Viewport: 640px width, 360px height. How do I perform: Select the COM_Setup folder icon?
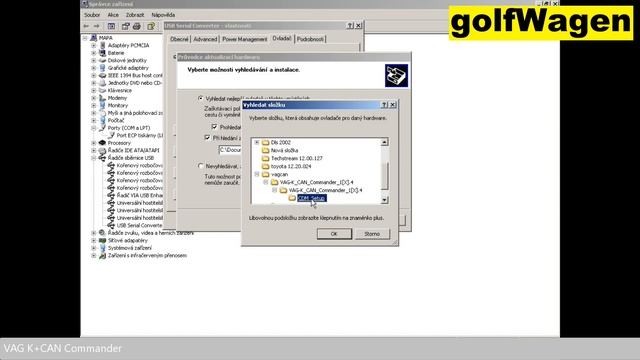tap(292, 198)
